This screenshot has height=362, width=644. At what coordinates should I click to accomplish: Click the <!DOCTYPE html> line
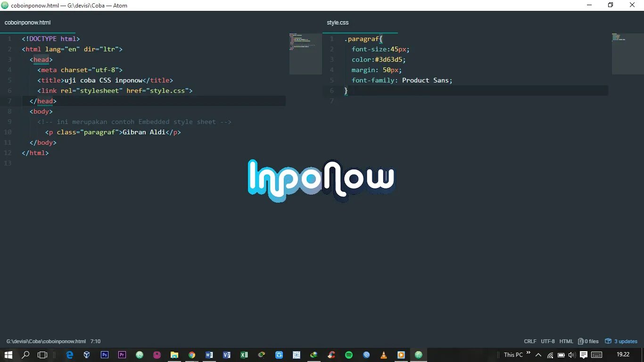[x=51, y=39]
